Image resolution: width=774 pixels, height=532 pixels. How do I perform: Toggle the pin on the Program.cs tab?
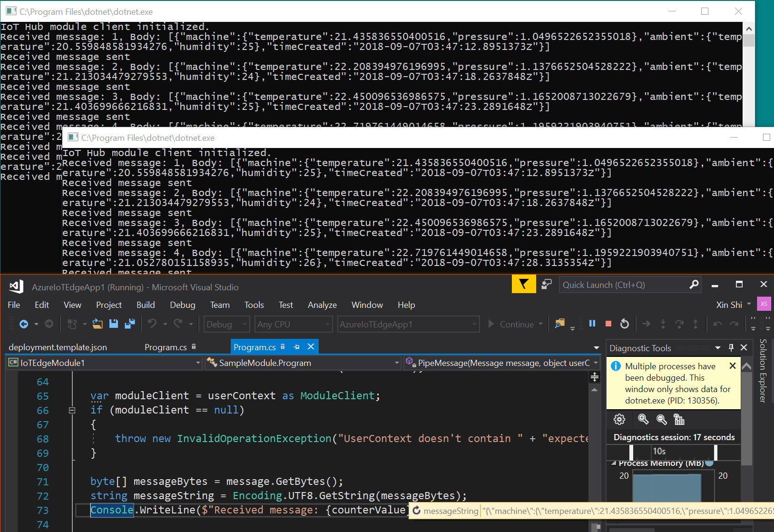(296, 347)
